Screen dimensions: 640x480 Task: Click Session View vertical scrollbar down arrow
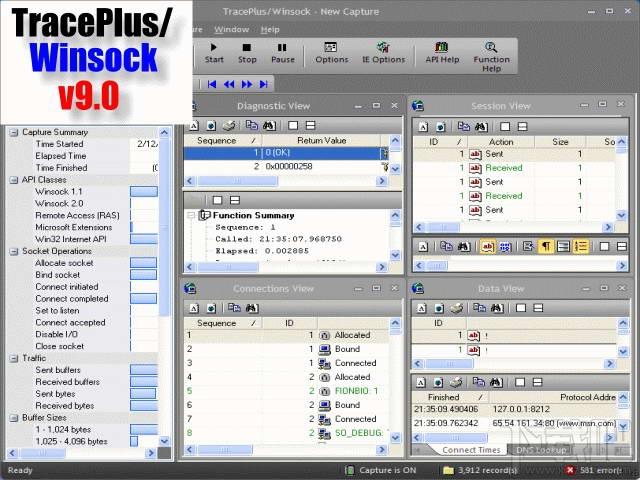pos(622,215)
